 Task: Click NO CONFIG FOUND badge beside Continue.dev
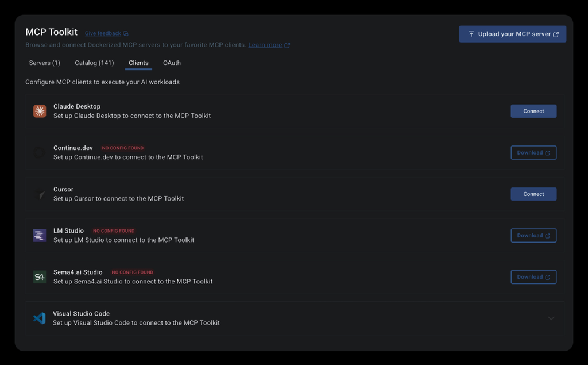coord(123,148)
